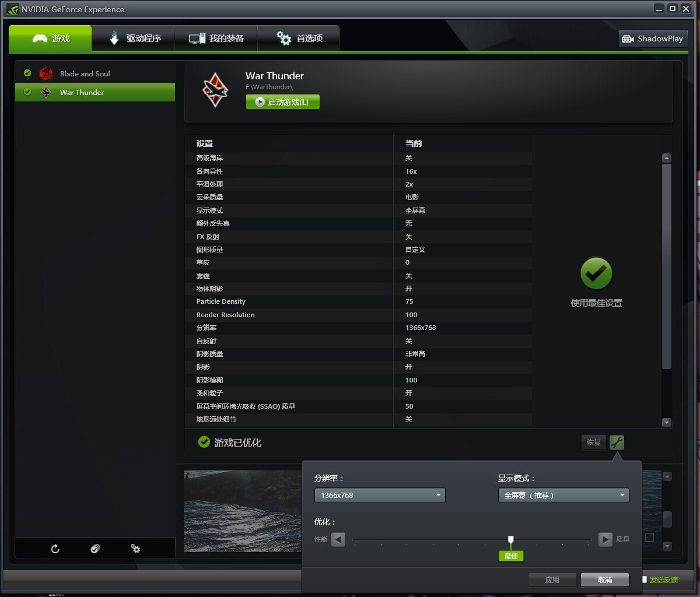Click the NVIDIA logo in title bar
This screenshot has width=700, height=597.
pos(13,9)
